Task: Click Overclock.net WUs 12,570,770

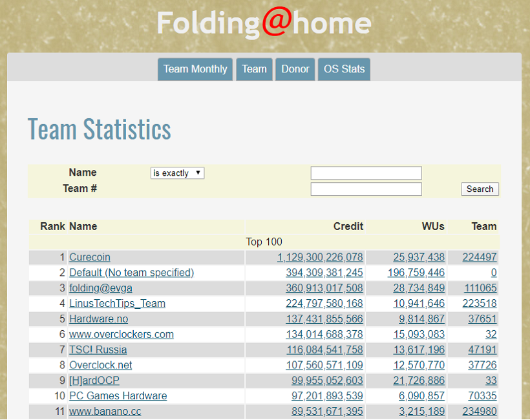Action: pyautogui.click(x=419, y=365)
